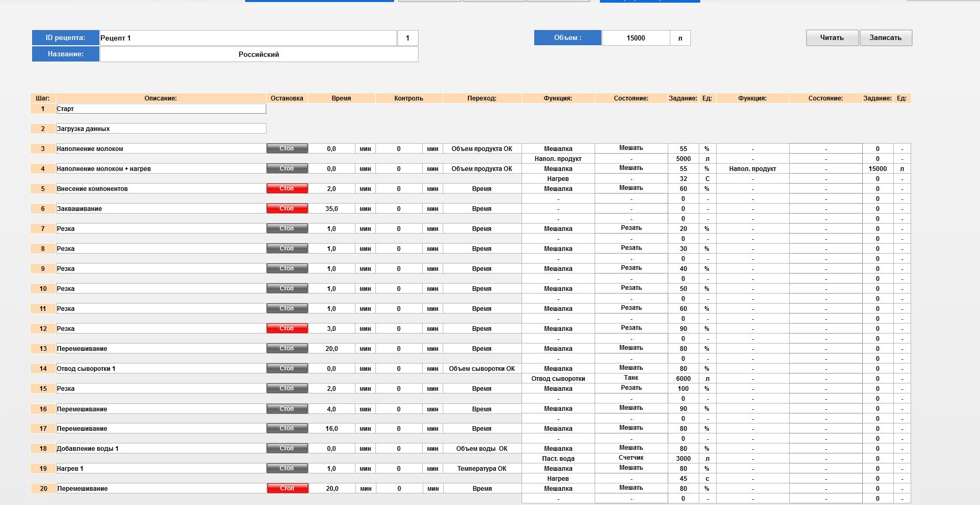The height and width of the screenshot is (505, 980).
Task: Toggle Стоп for step 19 Нагрев 1
Action: 287,469
